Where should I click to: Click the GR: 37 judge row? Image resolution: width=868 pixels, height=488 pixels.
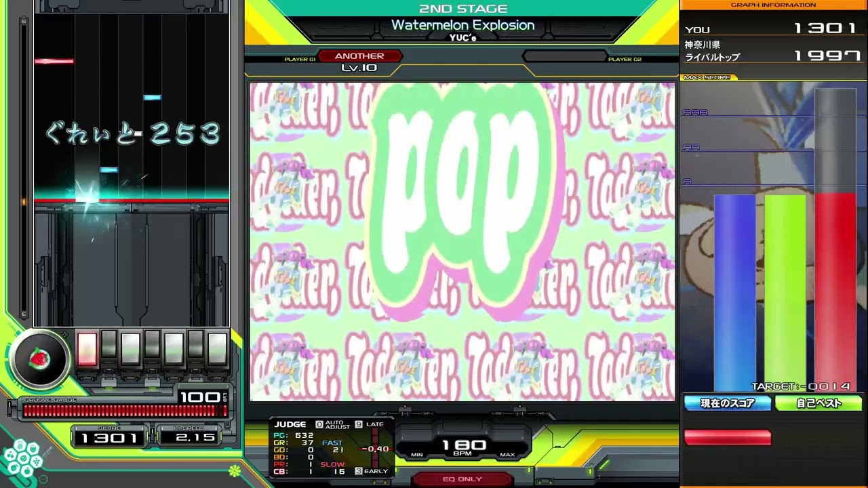294,443
